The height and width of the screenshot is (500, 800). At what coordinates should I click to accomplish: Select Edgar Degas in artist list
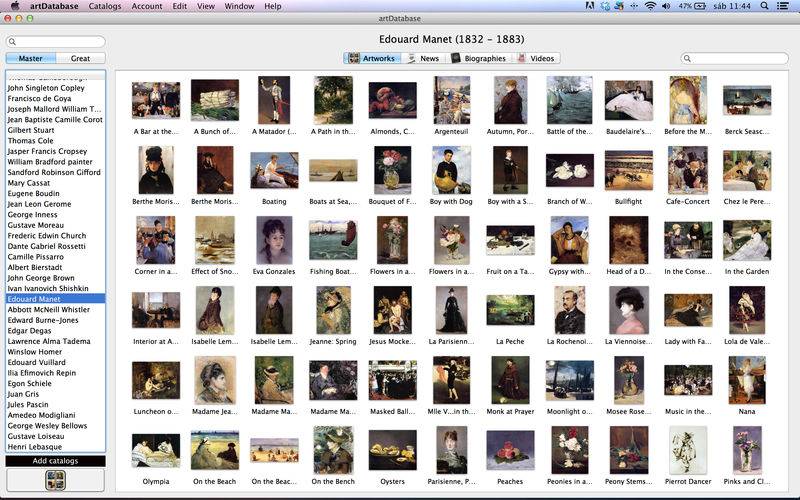pyautogui.click(x=55, y=331)
